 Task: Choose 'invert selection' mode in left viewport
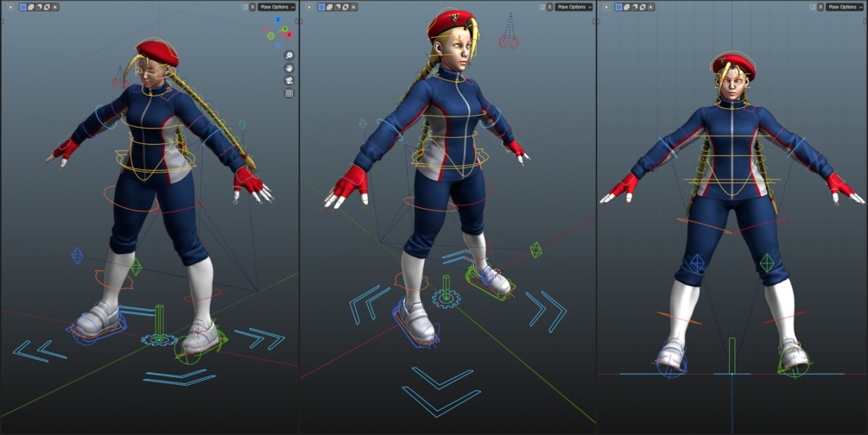click(x=47, y=7)
